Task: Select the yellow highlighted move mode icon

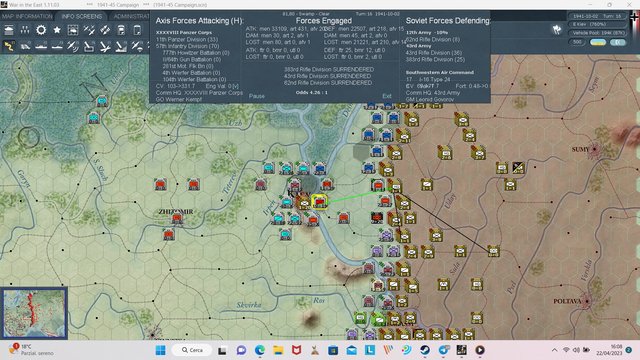Action: click(9, 47)
